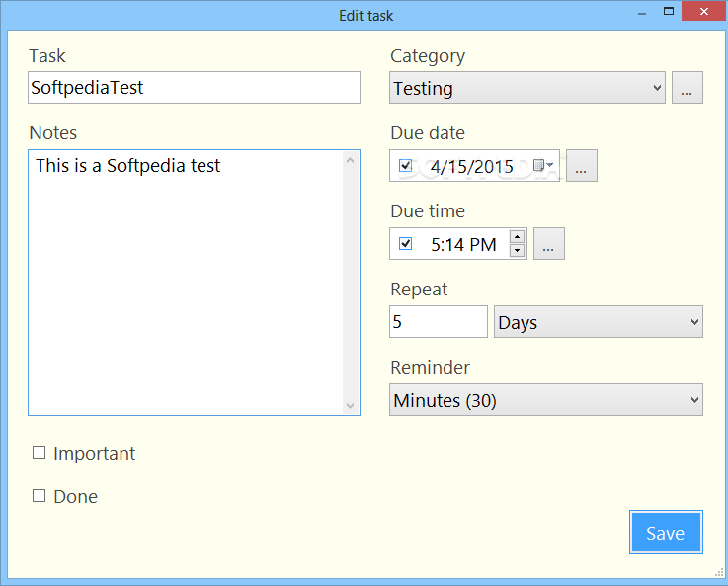Click the 4/15/2015 date value
The image size is (728, 586).
pos(472,166)
